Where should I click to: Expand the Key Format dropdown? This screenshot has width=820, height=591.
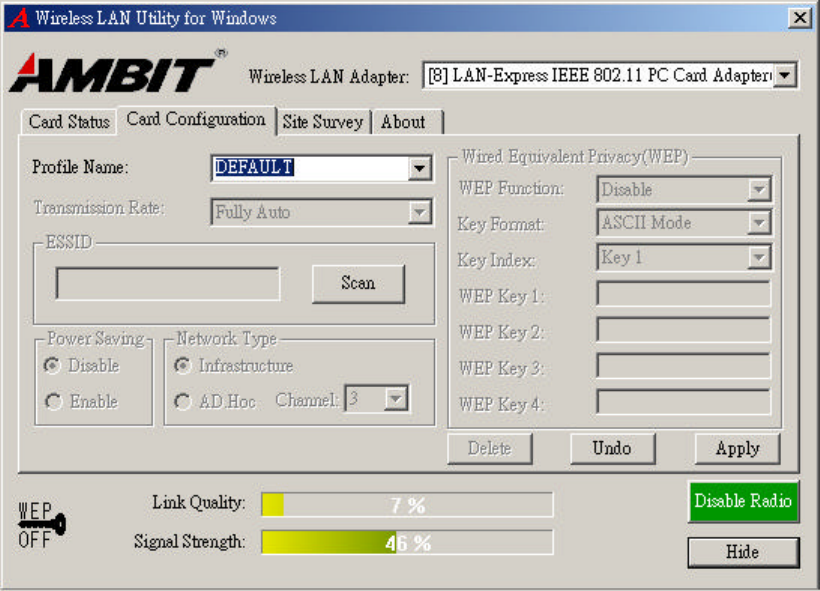(x=758, y=223)
